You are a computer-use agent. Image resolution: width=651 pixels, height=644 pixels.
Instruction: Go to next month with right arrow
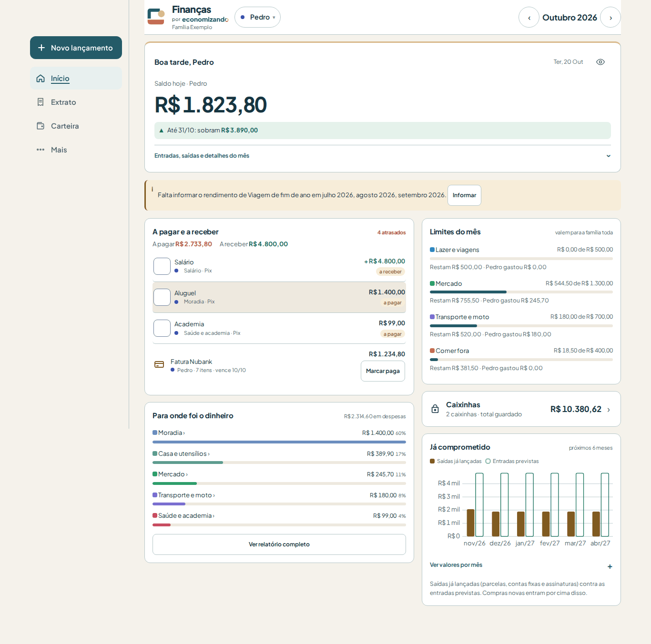coord(610,17)
